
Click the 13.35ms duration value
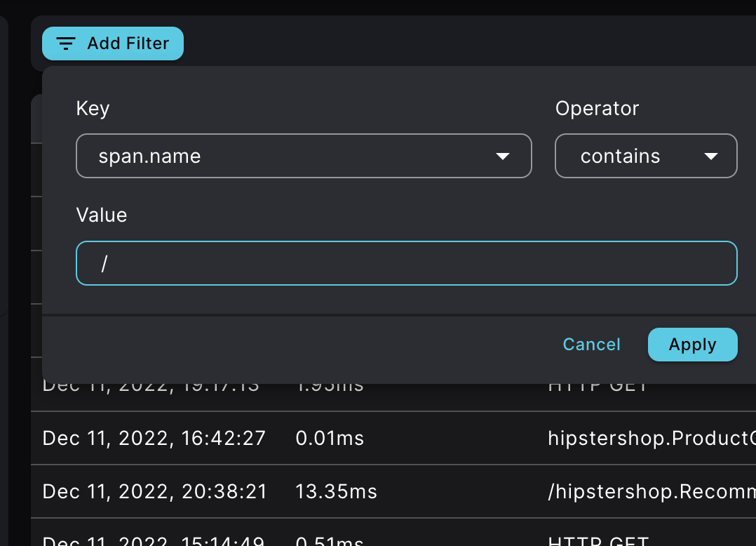[x=336, y=491]
